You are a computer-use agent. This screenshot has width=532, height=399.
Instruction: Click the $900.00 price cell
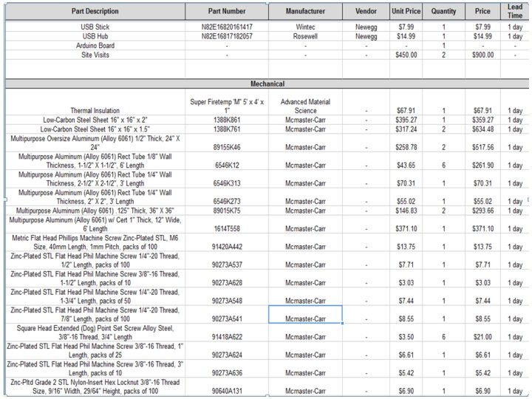pos(482,55)
